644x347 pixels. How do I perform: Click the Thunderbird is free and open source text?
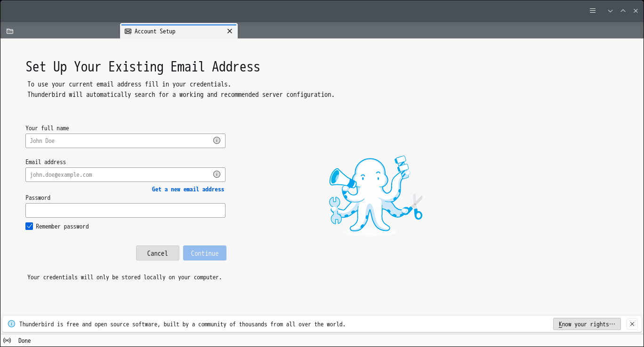[182, 324]
